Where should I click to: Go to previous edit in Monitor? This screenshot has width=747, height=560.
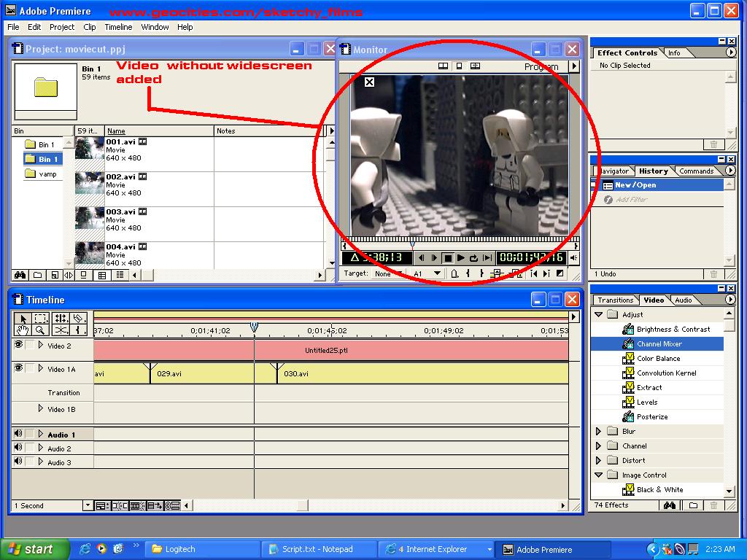(x=534, y=273)
